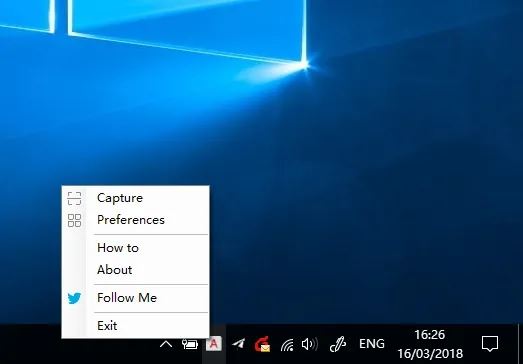The width and height of the screenshot is (523, 364).
Task: Open the calendar from 16:26 clock
Action: (x=430, y=344)
